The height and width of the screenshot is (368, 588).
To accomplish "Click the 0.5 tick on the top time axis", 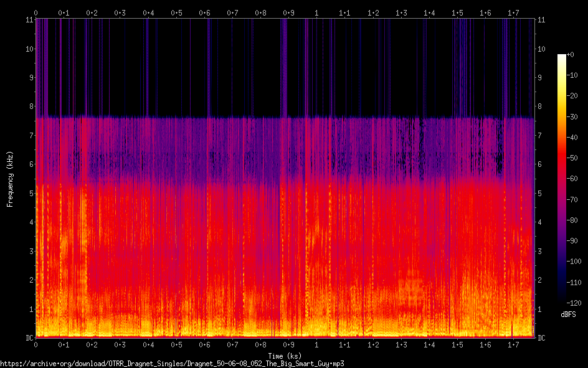I will [176, 12].
